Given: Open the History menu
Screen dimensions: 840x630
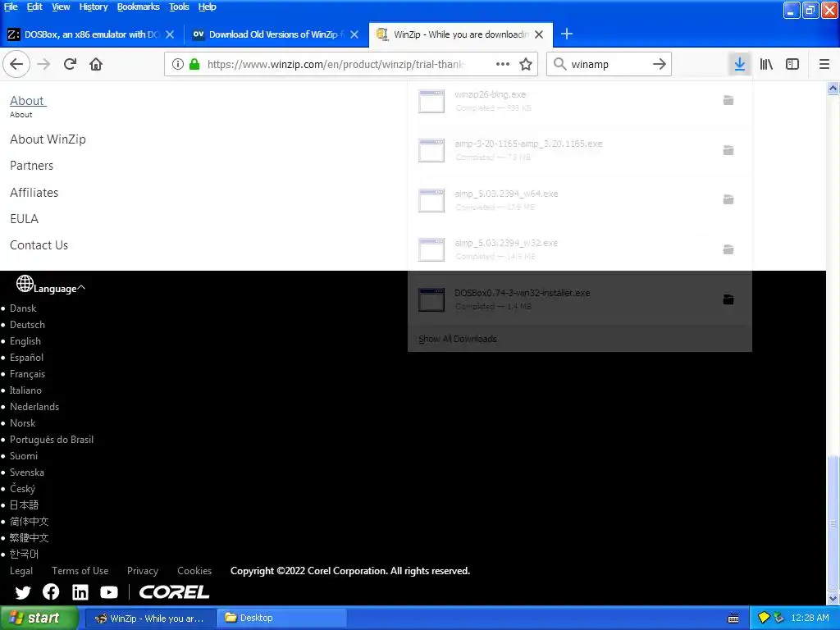Looking at the screenshot, I should point(94,7).
